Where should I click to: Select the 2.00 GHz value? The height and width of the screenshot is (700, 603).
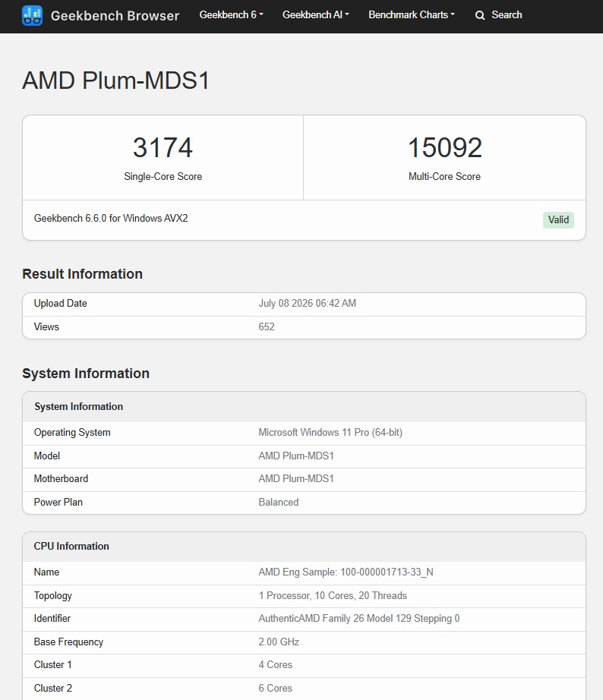pos(279,642)
